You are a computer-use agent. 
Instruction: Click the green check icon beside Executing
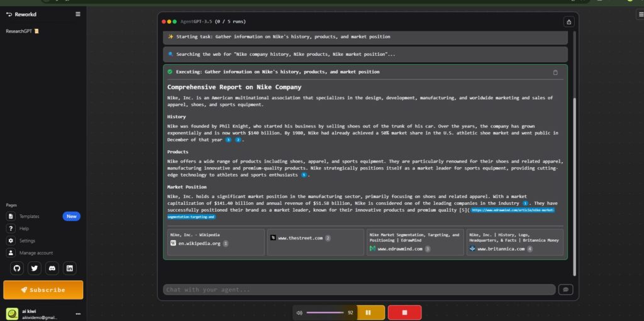click(x=170, y=72)
